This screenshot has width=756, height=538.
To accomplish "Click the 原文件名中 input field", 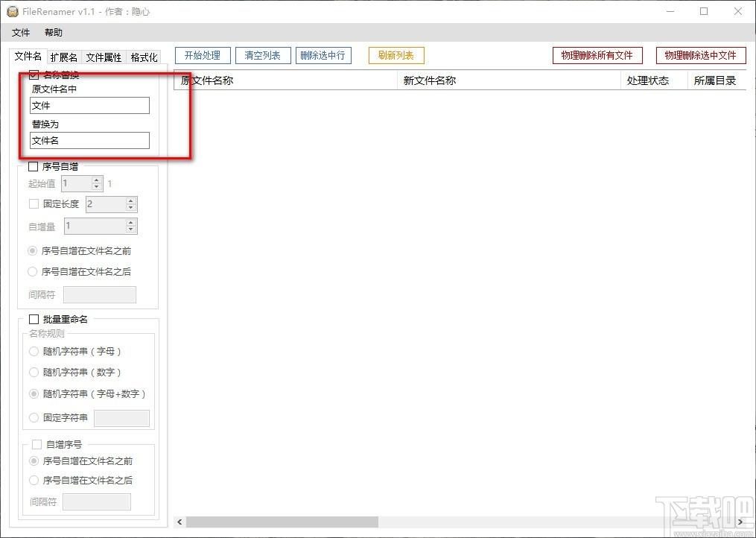I will point(89,106).
